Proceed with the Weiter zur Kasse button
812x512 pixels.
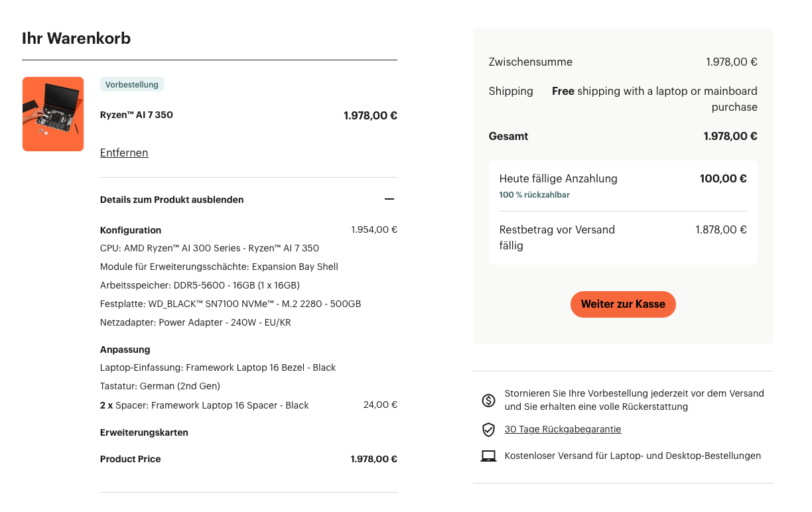(623, 304)
